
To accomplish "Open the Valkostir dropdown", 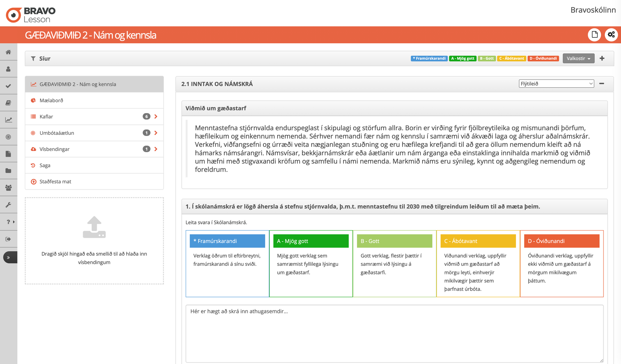I will 578,59.
